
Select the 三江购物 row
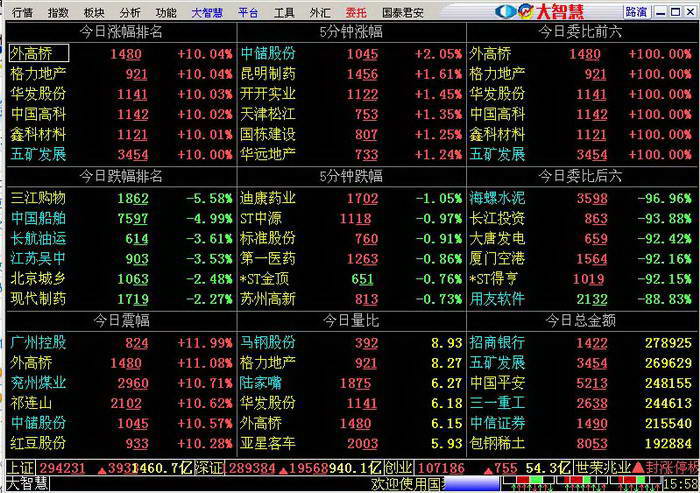click(121, 198)
